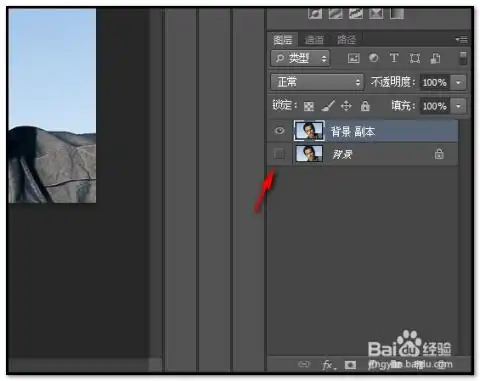This screenshot has width=480, height=381.
Task: Filter layers by smart object icon
Action: click(x=435, y=58)
